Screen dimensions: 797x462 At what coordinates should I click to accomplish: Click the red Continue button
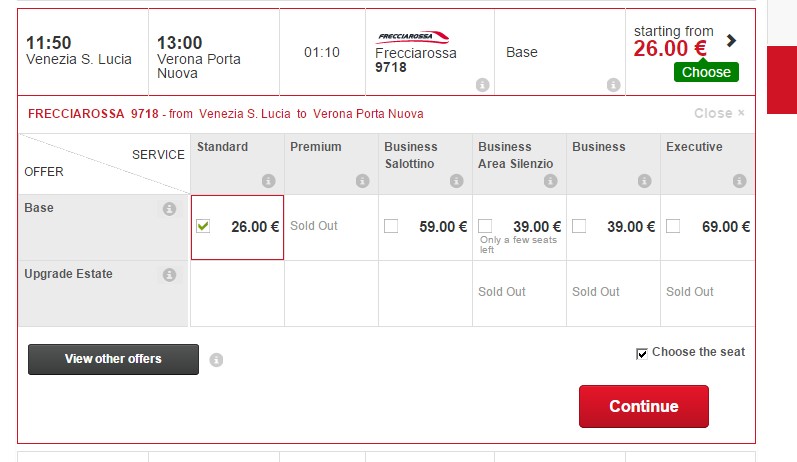[643, 406]
